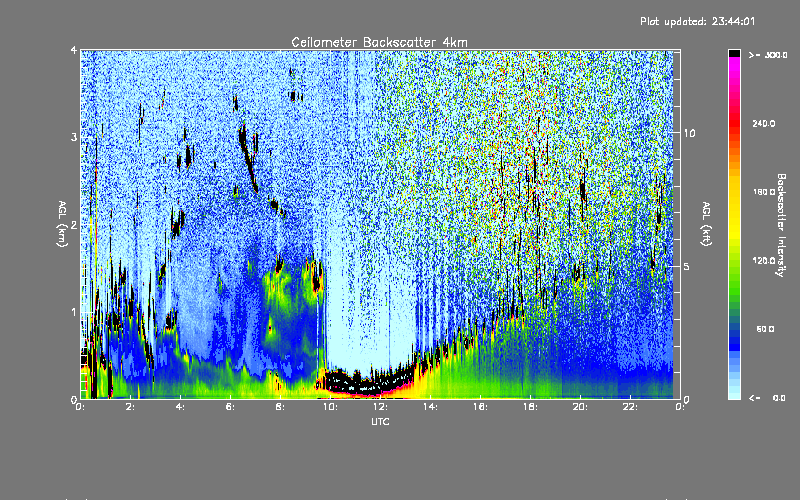Click the '4:' UTC tick label

coord(181,407)
